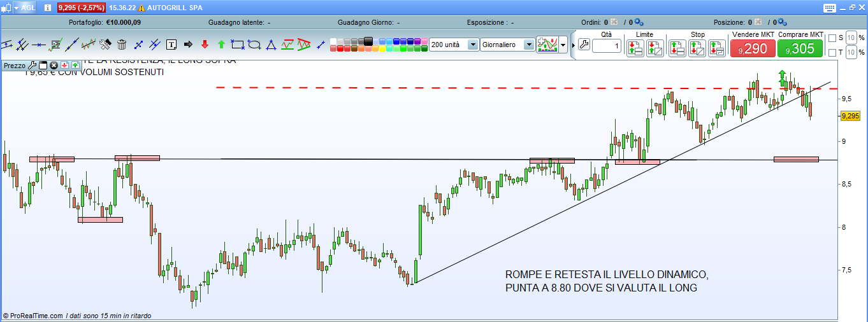
Task: Open trading panel wrench settings
Action: (x=583, y=45)
